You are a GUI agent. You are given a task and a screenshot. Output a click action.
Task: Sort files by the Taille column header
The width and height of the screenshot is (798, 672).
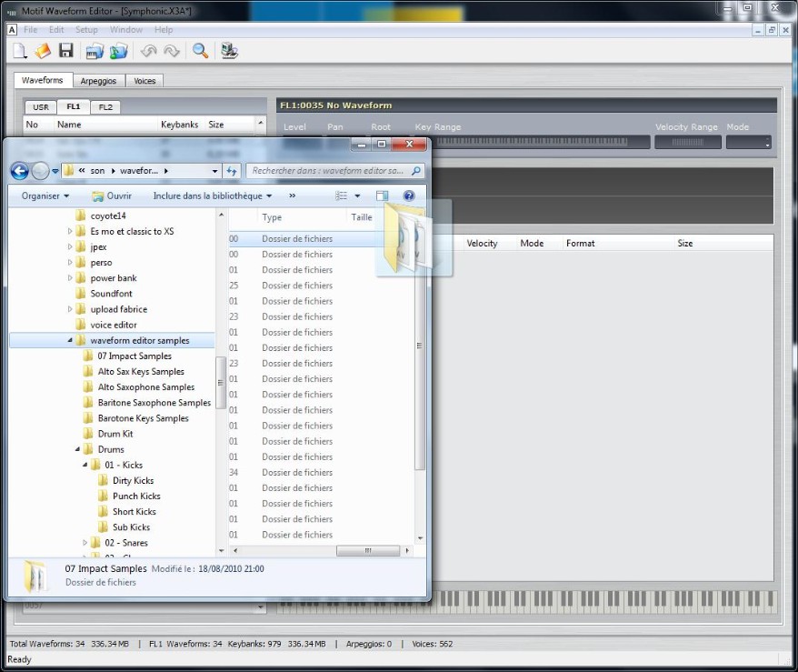(x=363, y=217)
